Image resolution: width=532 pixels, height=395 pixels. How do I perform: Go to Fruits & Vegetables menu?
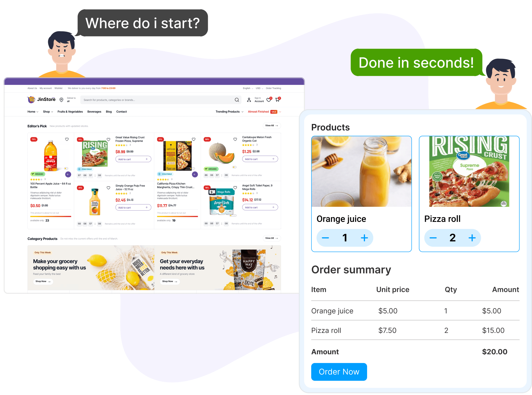[70, 112]
